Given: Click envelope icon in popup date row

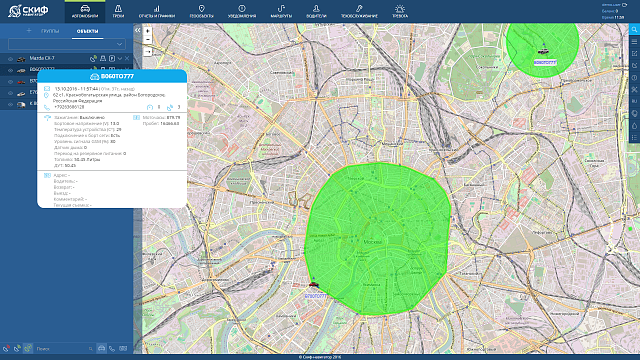Looking at the screenshot, I should coord(47,89).
